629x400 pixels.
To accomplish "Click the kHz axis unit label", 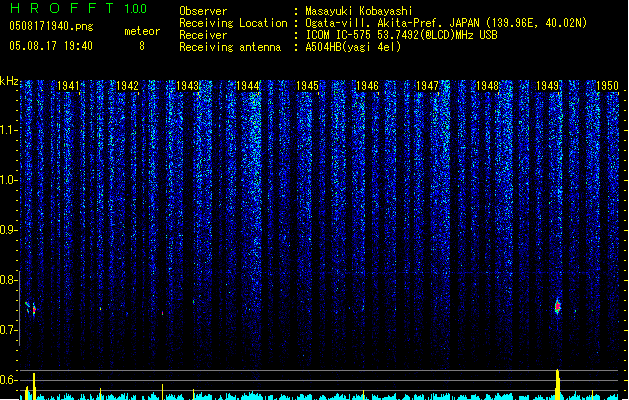I will [9, 81].
